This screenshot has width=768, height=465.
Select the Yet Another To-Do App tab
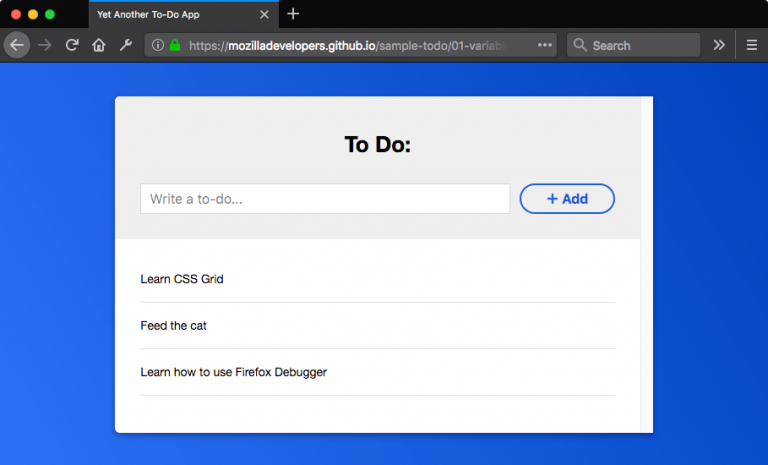tap(184, 14)
